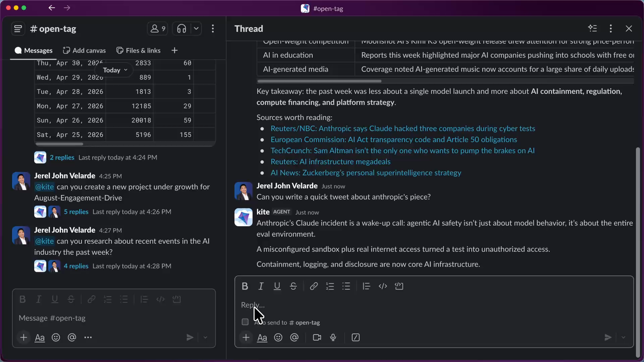
Task: Open the 5 replies thread
Action: pos(76,212)
